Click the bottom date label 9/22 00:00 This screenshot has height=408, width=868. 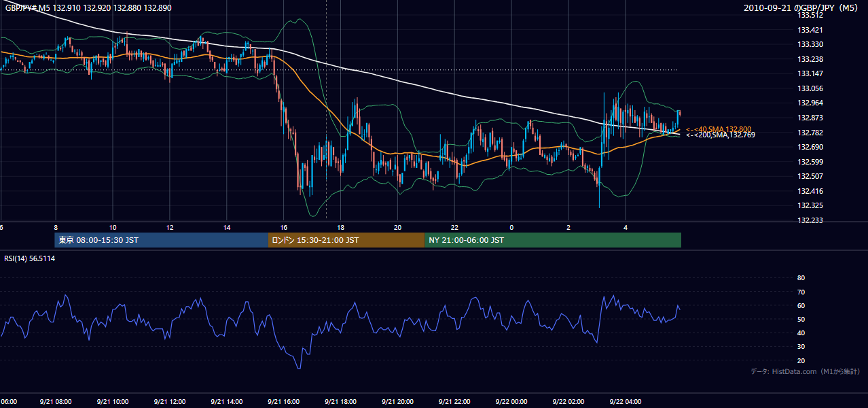(x=511, y=402)
